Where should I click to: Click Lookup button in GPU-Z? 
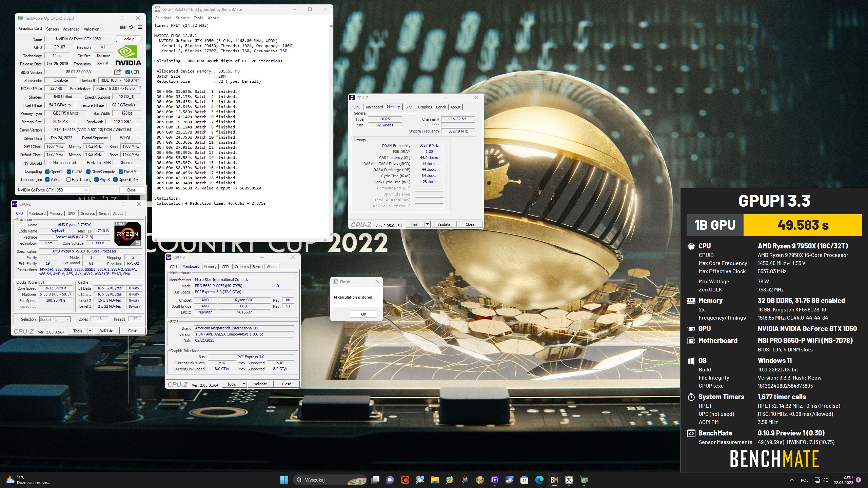[x=129, y=39]
